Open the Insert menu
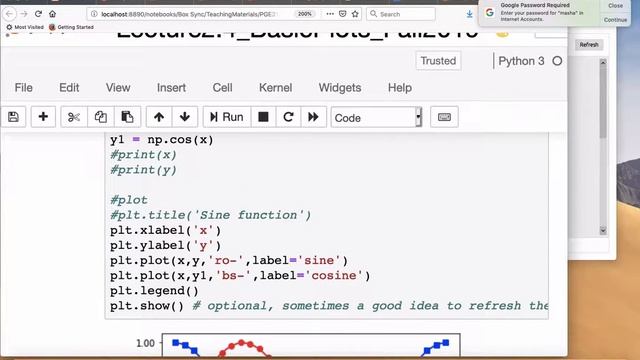 click(171, 88)
